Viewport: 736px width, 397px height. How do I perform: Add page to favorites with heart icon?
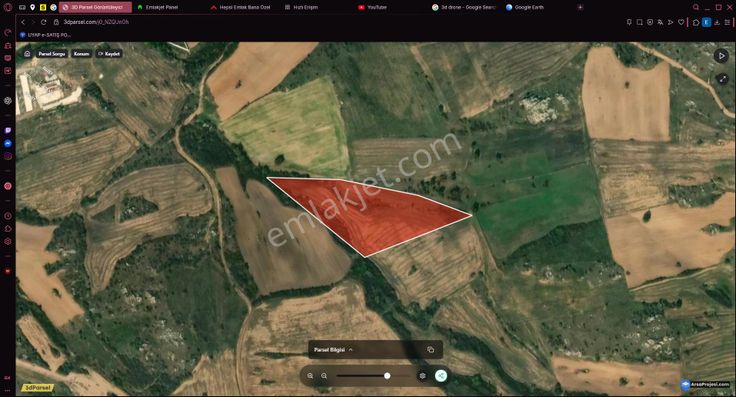[681, 22]
